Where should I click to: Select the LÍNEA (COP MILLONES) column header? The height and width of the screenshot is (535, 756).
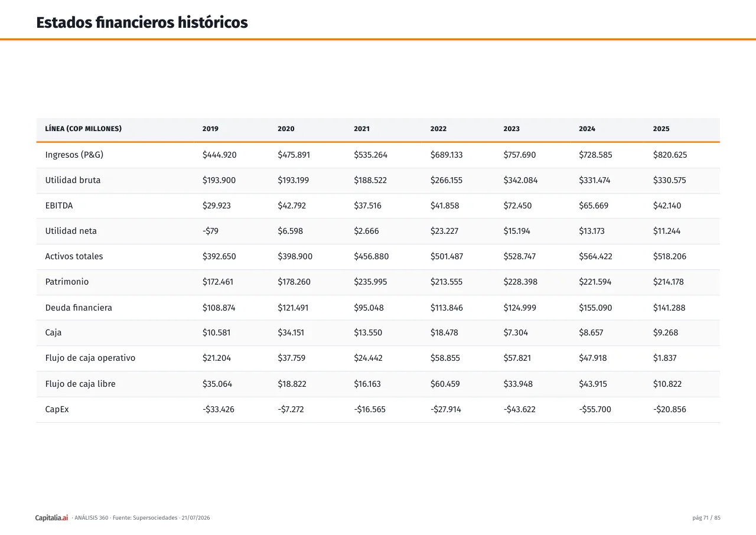point(83,129)
